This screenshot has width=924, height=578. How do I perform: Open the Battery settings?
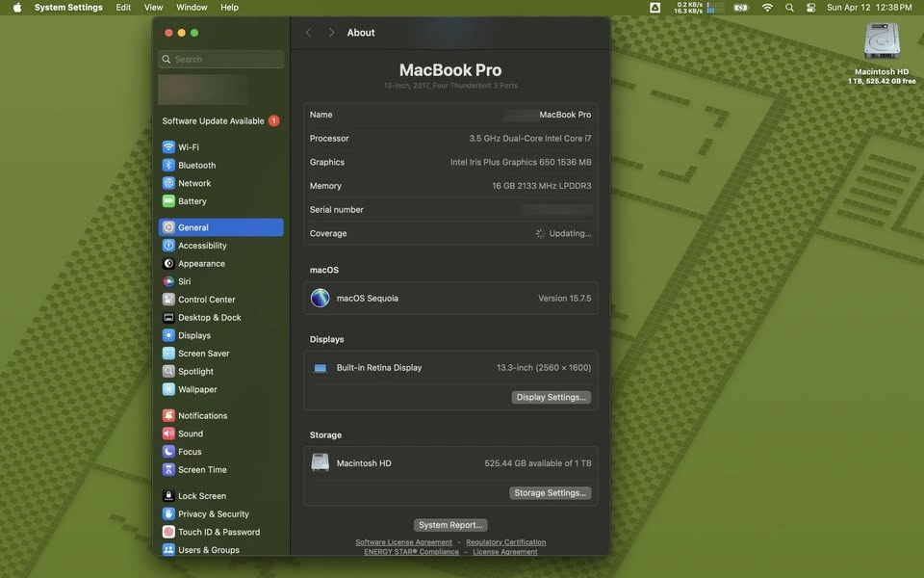220,201
